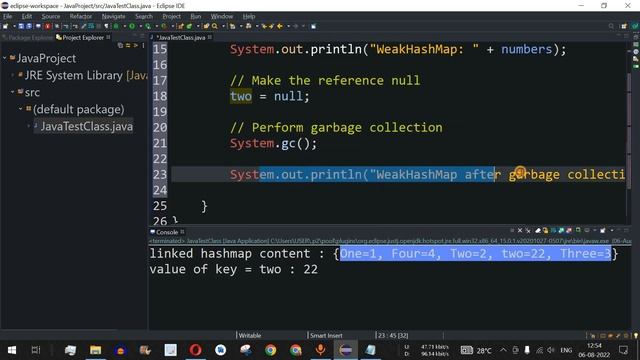
Task: Click the green Run toolbar button
Action: 132,26
